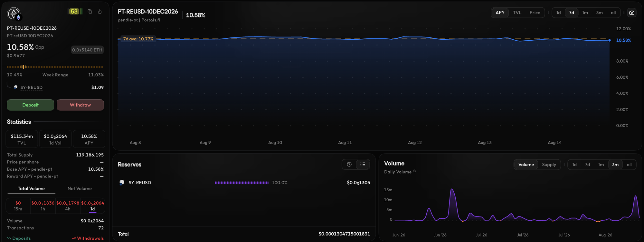Click the SY-REUSD reserves token icon

pos(122,183)
